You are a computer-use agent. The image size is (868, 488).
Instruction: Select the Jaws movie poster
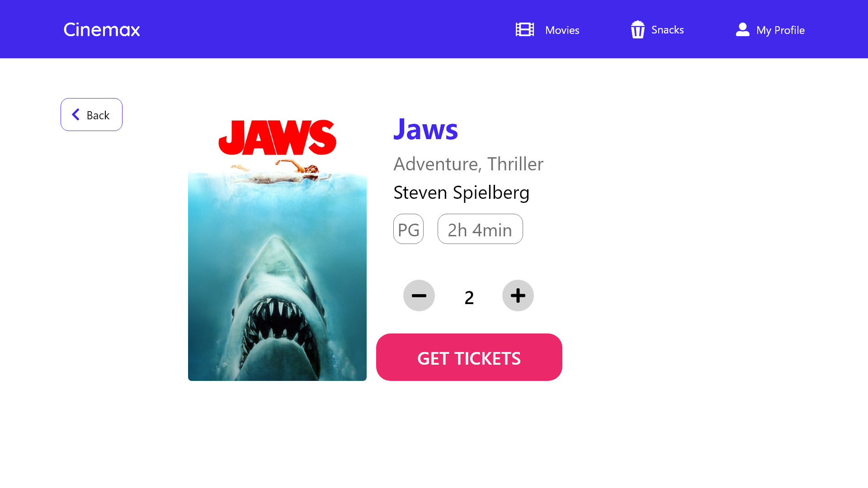[x=277, y=248]
